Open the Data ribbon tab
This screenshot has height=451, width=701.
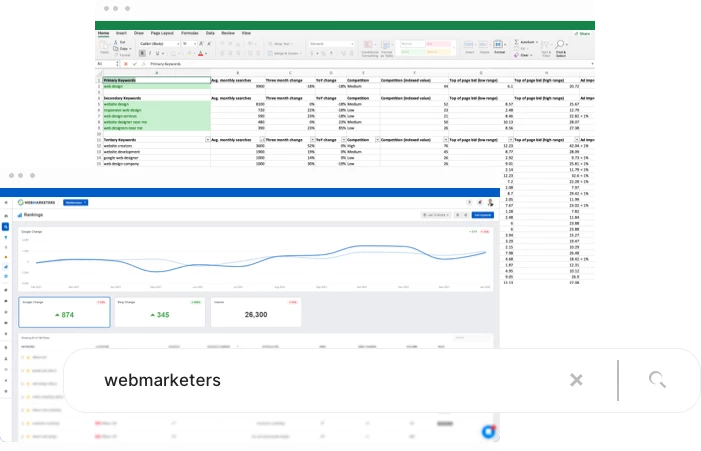point(210,33)
